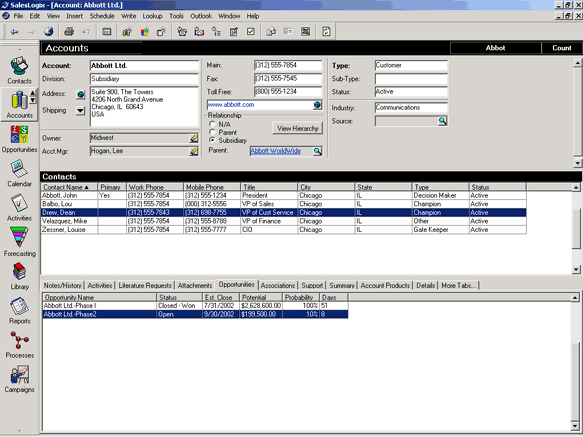Open Campaigns in the navigation bar

[19, 379]
